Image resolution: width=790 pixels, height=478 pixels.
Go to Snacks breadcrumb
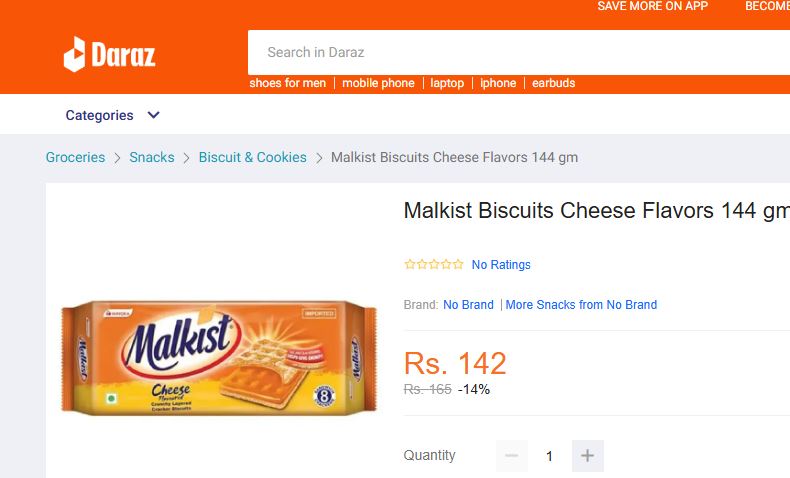[x=152, y=157]
